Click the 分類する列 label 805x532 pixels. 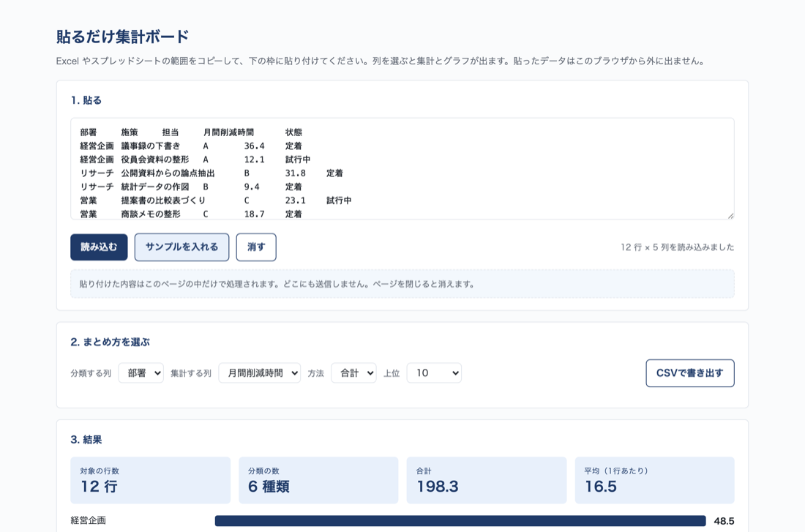[91, 373]
